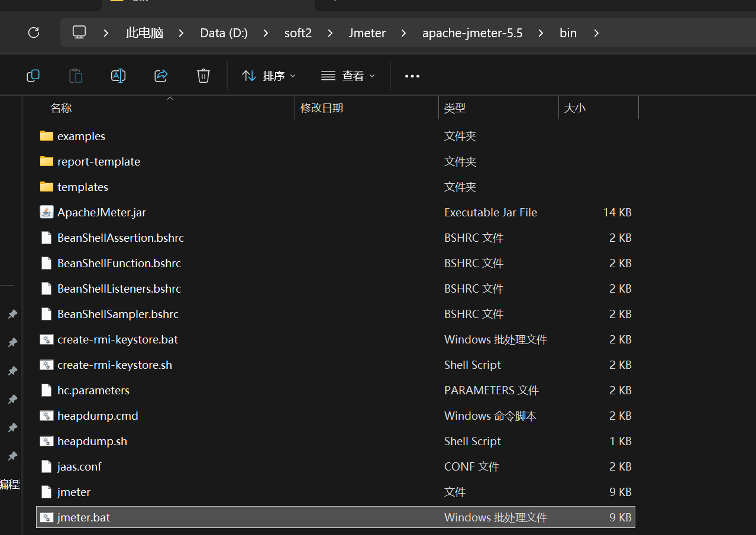Screen dimensions: 756x535
Task: Navigate to Data (D:) in breadcrumb
Action: 224,33
